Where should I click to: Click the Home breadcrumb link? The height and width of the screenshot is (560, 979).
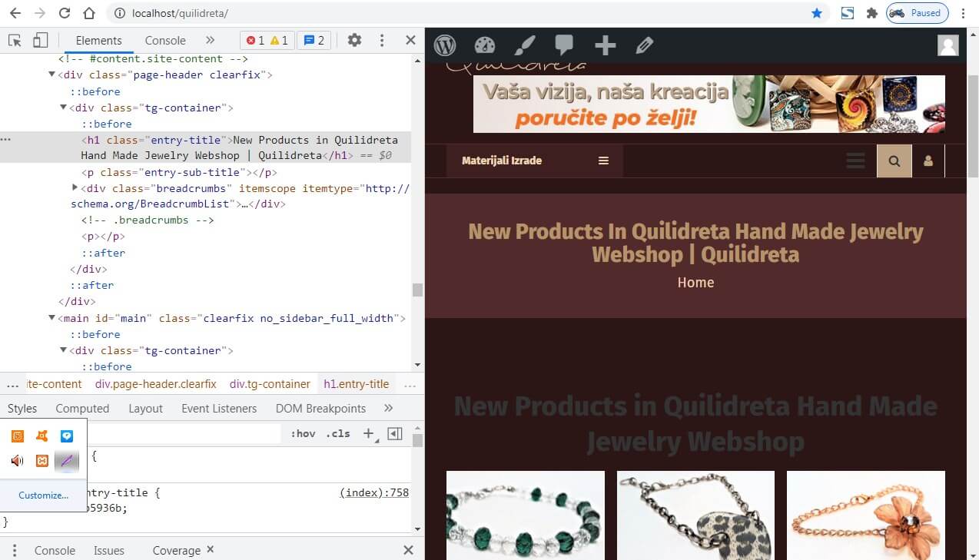[695, 283]
